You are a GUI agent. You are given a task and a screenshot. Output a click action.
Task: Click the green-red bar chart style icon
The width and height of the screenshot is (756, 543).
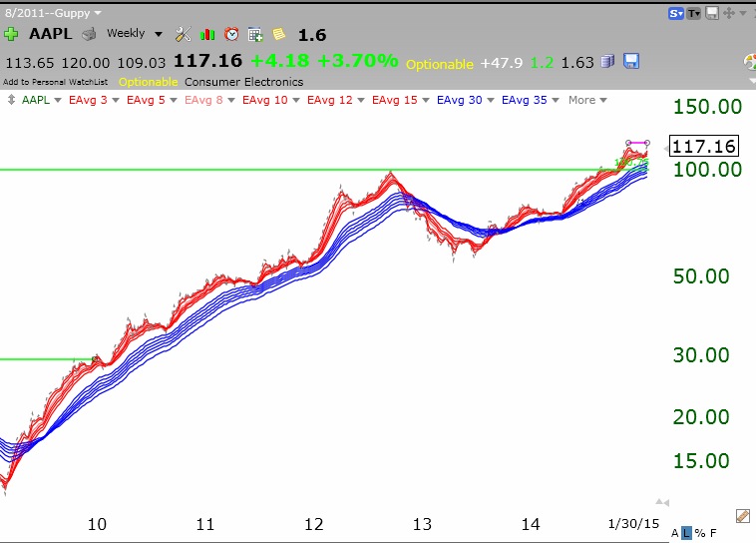[207, 34]
